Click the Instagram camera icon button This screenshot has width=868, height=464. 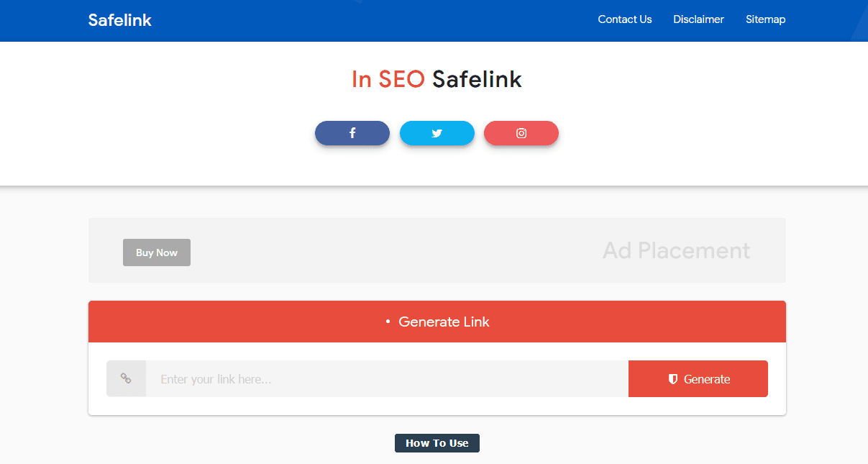pos(521,133)
